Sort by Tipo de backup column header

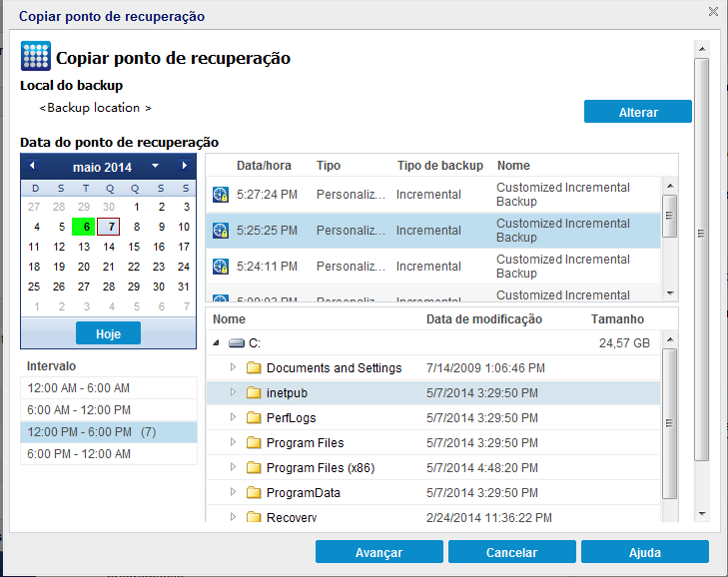[440, 166]
